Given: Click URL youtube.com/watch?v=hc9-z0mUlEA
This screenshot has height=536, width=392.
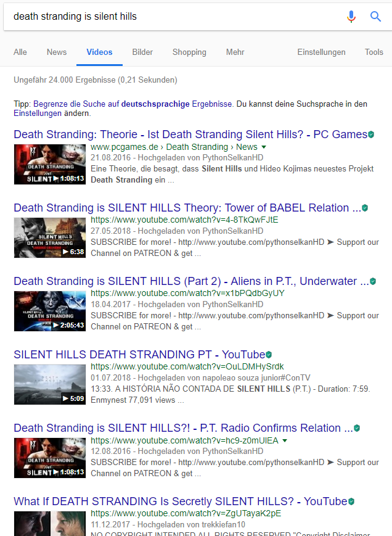Looking at the screenshot, I should click(x=184, y=440).
